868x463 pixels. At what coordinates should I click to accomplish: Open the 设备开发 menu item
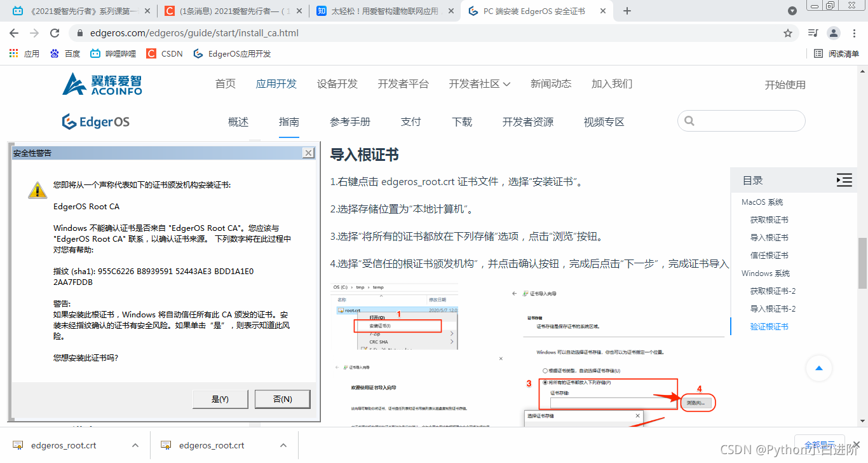(x=337, y=84)
